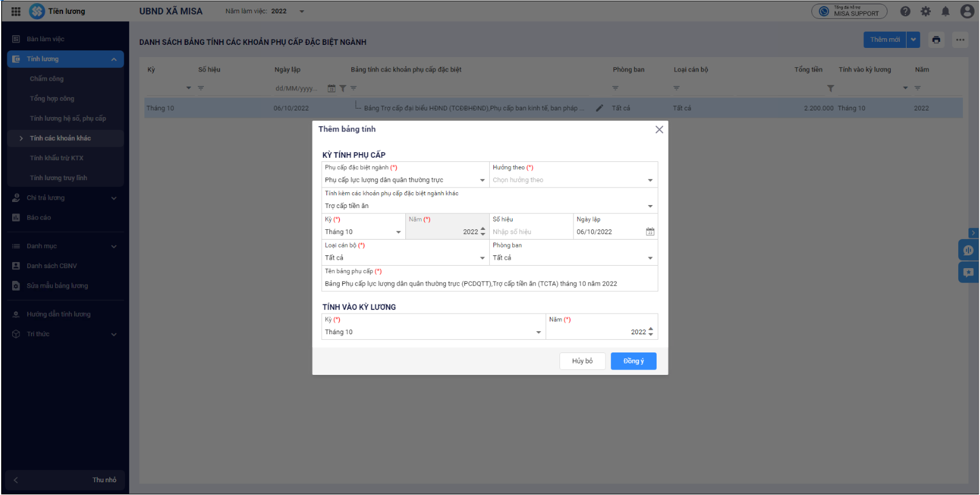Image resolution: width=980 pixels, height=495 pixels.
Task: Expand the Tri thức sidebar menu
Action: click(x=113, y=335)
